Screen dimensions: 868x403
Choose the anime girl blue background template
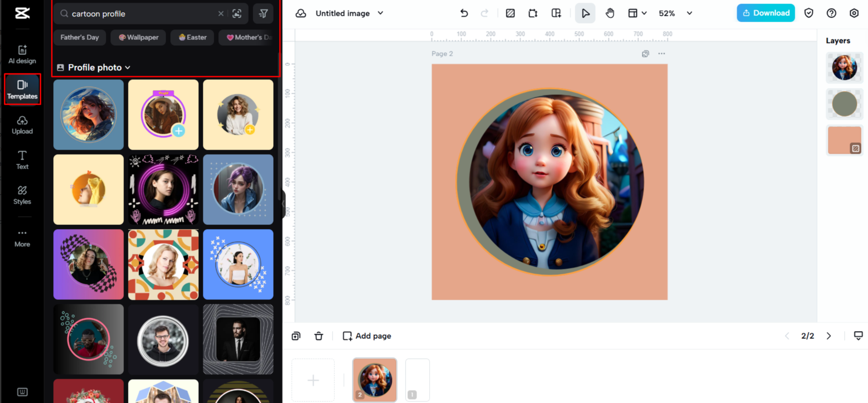[89, 115]
